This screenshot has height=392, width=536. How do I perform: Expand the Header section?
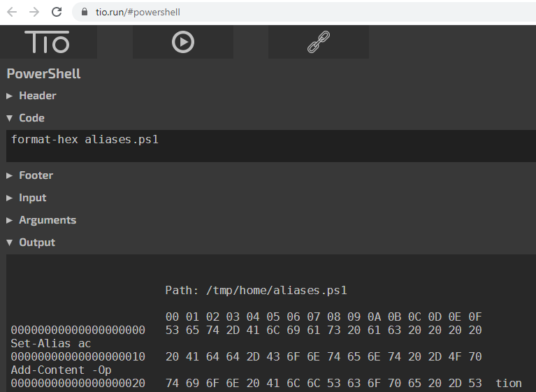point(37,96)
